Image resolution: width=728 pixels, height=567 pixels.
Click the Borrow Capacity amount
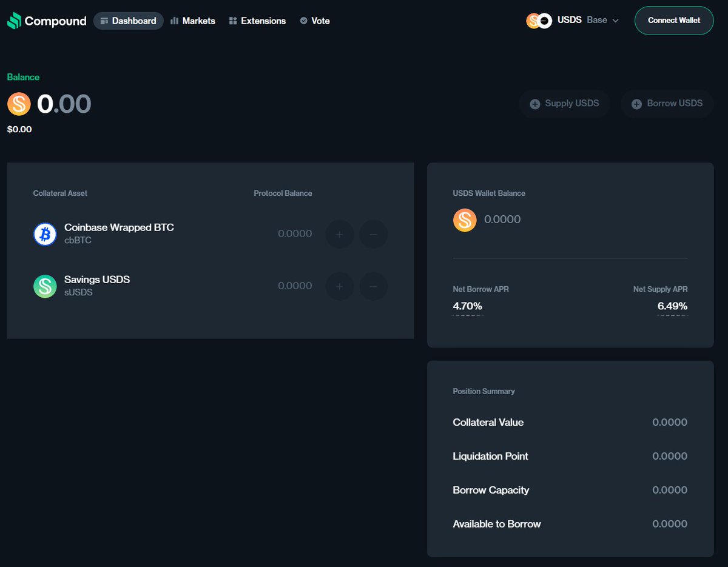click(670, 490)
